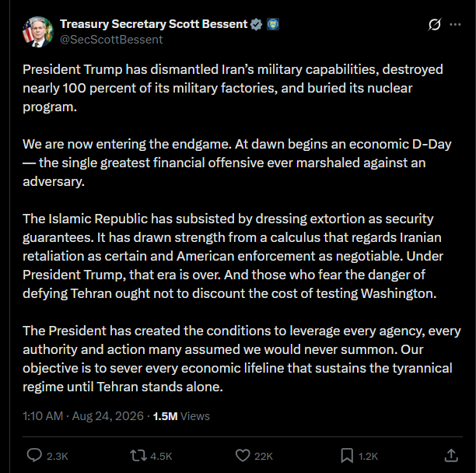Repost using the retweet arrows icon
Image resolution: width=476 pixels, height=473 pixels.
(x=138, y=456)
